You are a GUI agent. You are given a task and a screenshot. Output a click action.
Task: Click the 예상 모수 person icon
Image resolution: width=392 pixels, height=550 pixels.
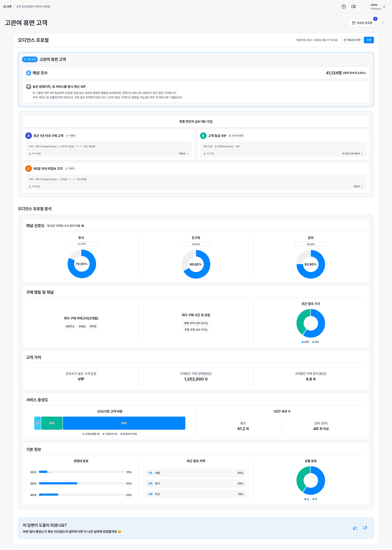pos(29,73)
